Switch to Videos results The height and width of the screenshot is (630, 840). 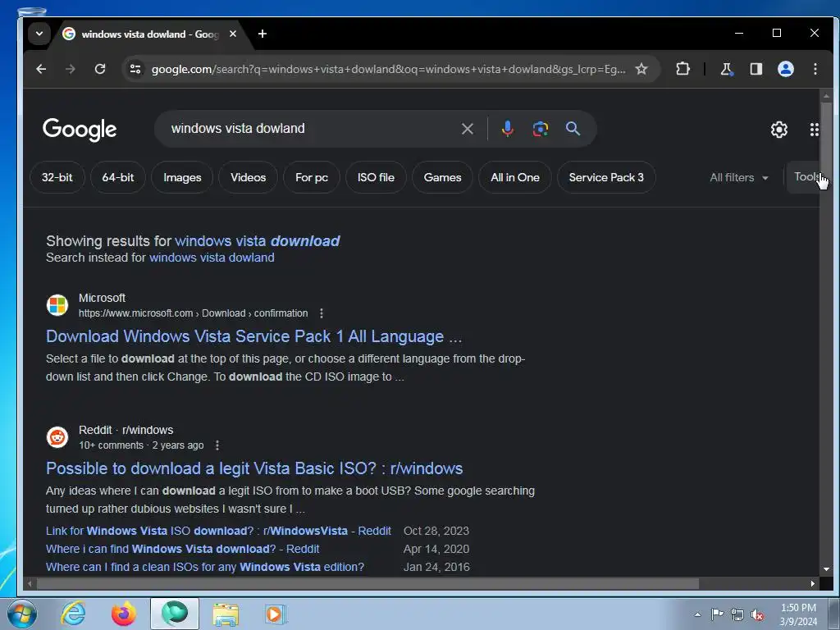click(248, 177)
